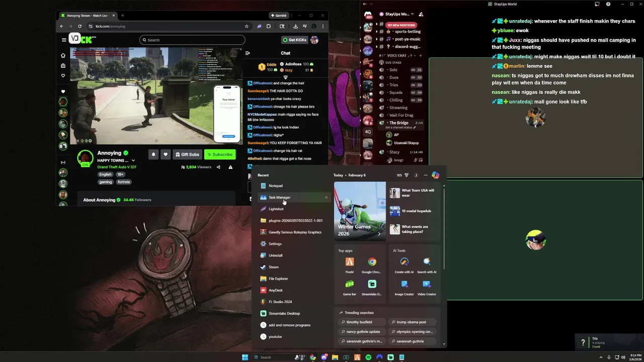
Task: Search trending 'trump obama post'
Action: coord(413,322)
